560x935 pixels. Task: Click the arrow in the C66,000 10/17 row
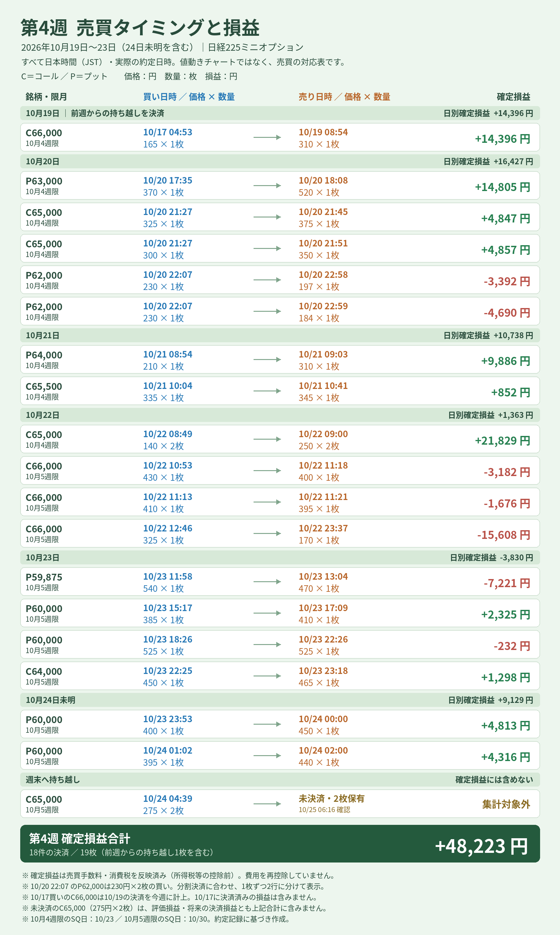[x=267, y=137]
